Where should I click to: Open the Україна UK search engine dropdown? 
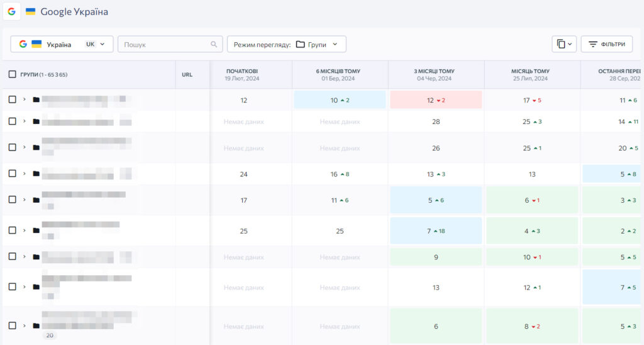[x=62, y=44]
